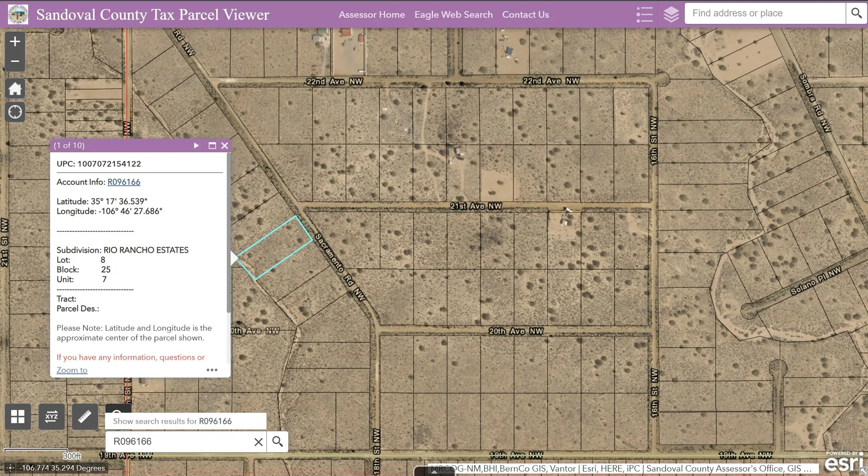Image resolution: width=868 pixels, height=476 pixels.
Task: Open the Layer List icon
Action: [x=672, y=14]
